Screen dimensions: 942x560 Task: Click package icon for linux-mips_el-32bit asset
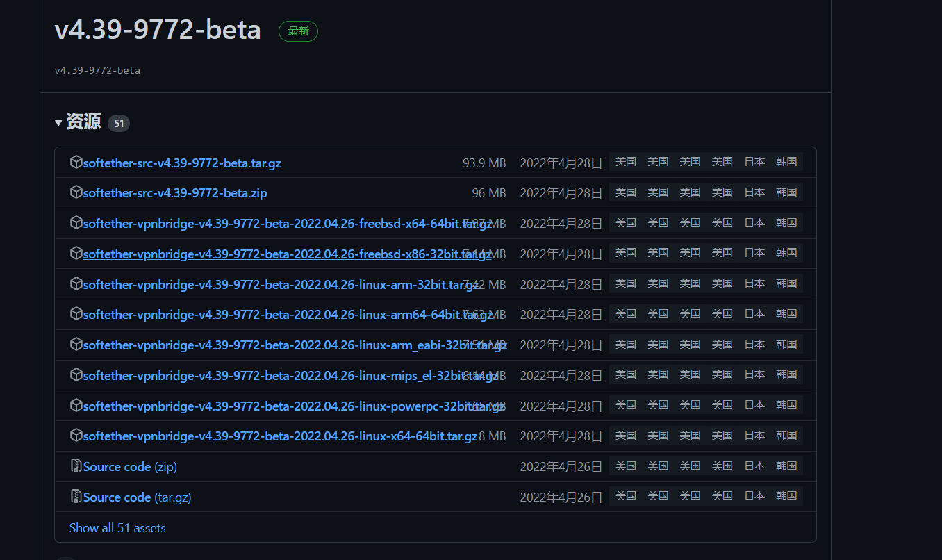tap(76, 375)
